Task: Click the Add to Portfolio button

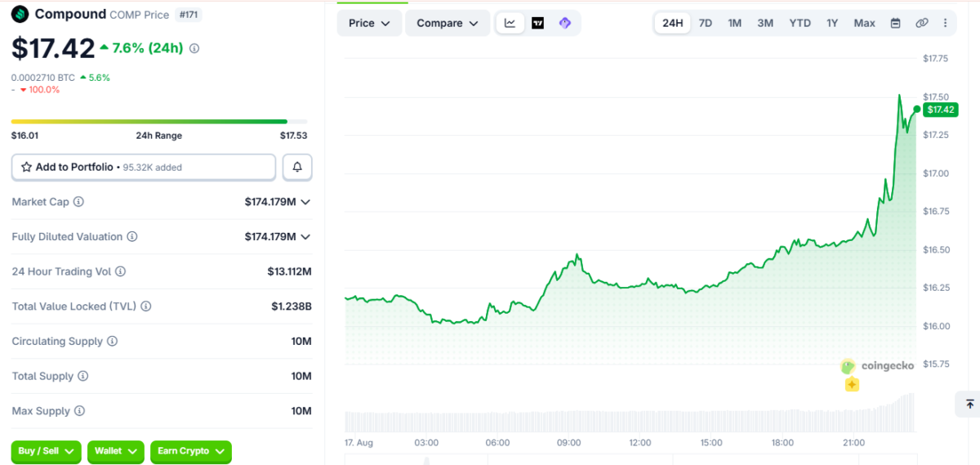Action: 144,167
